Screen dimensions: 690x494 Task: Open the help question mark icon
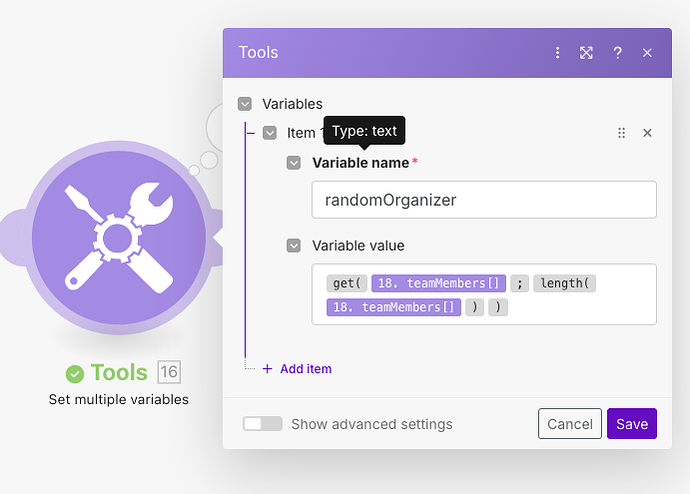[x=617, y=53]
